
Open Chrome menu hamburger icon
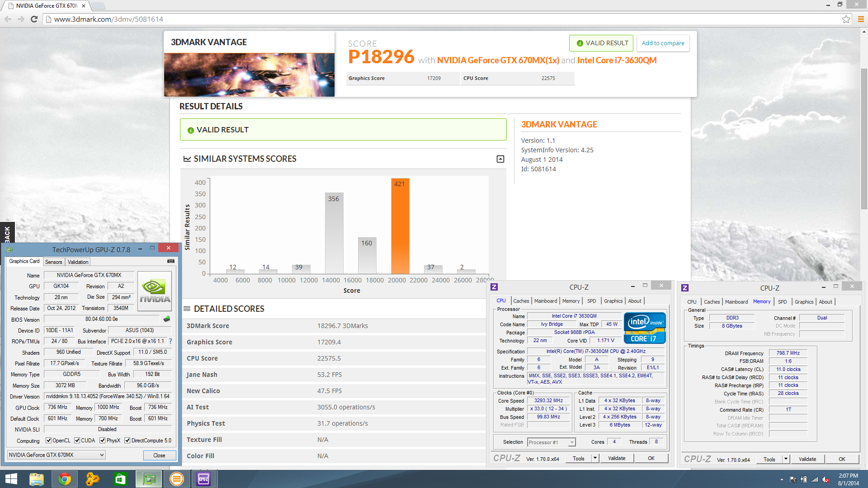pos(861,19)
